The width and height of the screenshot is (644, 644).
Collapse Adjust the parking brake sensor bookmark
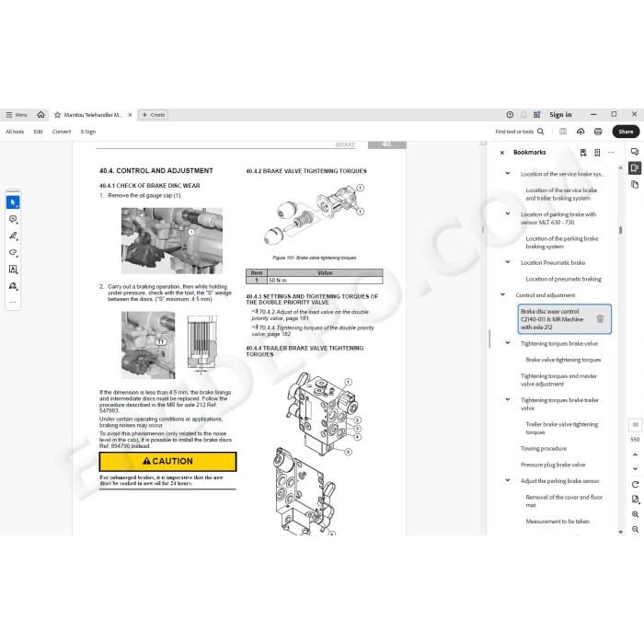point(508,479)
